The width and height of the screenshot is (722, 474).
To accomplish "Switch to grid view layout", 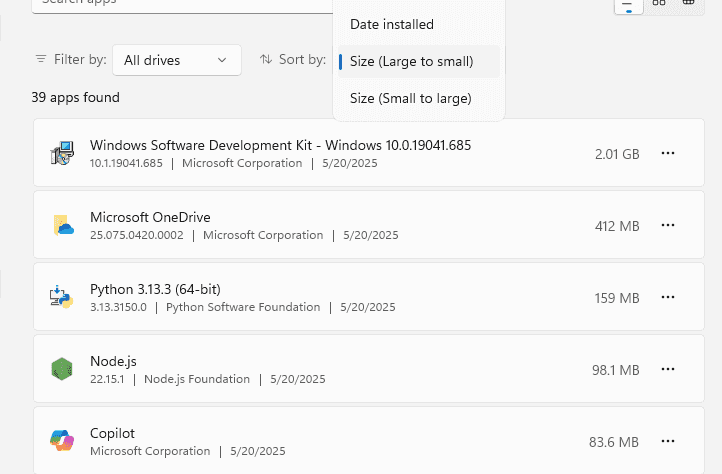I will pyautogui.click(x=658, y=4).
